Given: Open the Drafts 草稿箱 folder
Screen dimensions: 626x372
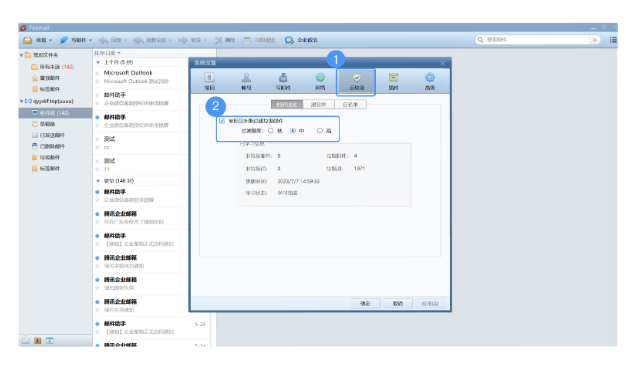Looking at the screenshot, I should (x=44, y=124).
